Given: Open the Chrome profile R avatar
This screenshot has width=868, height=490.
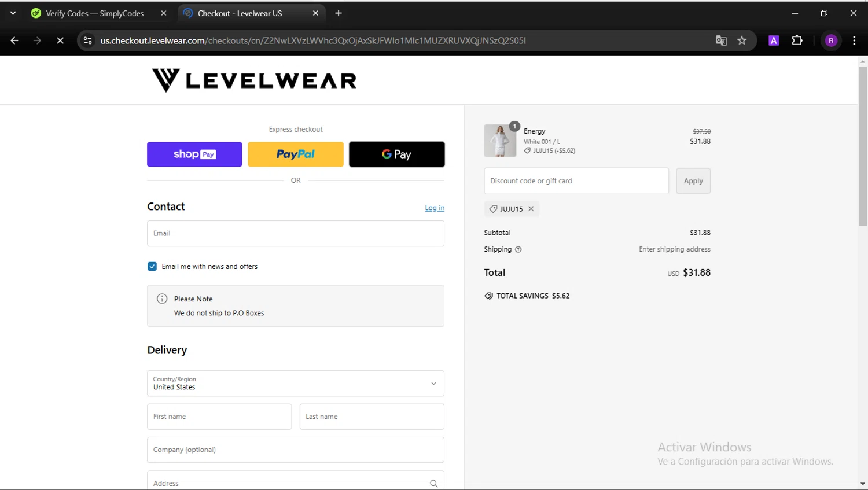Looking at the screenshot, I should tap(832, 40).
